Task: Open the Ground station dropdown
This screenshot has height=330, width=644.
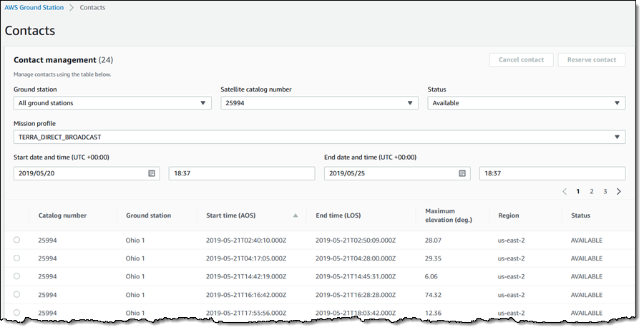Action: click(x=112, y=103)
